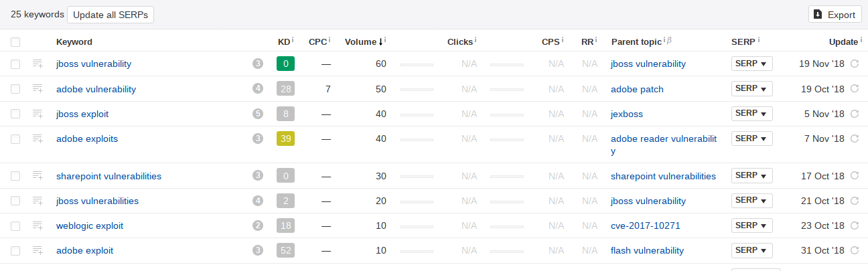
Task: Refresh the jboss vulnerabilities row update icon
Action: (x=854, y=201)
